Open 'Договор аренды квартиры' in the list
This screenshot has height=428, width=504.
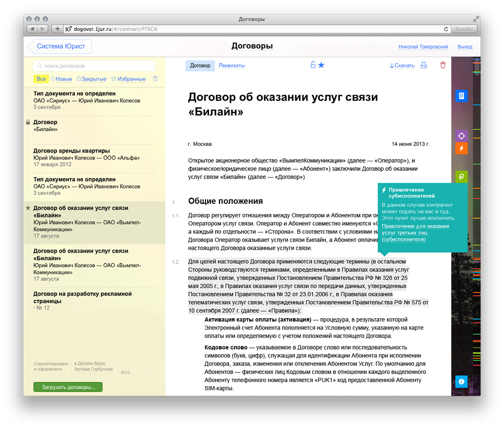click(71, 151)
